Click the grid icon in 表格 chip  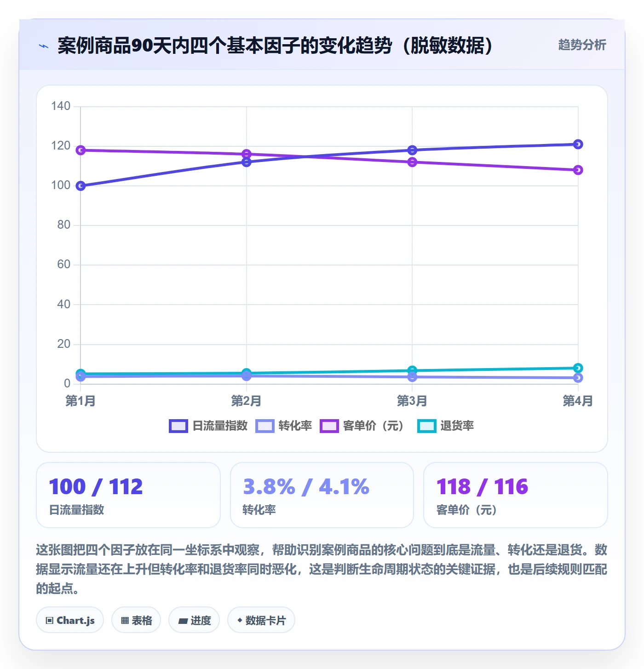(125, 621)
